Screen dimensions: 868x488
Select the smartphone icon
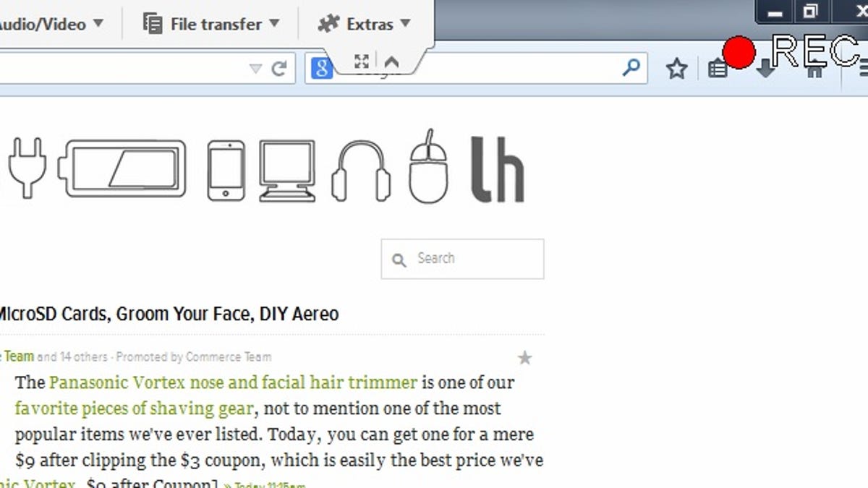tap(226, 171)
